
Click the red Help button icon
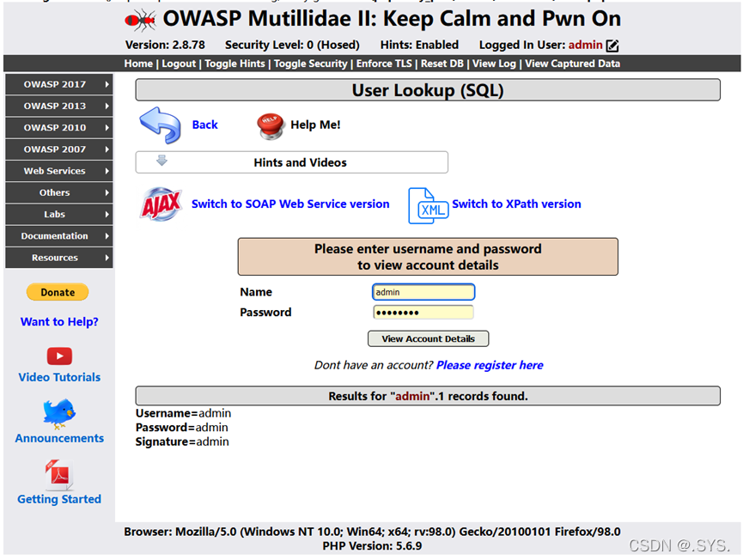[x=271, y=126]
